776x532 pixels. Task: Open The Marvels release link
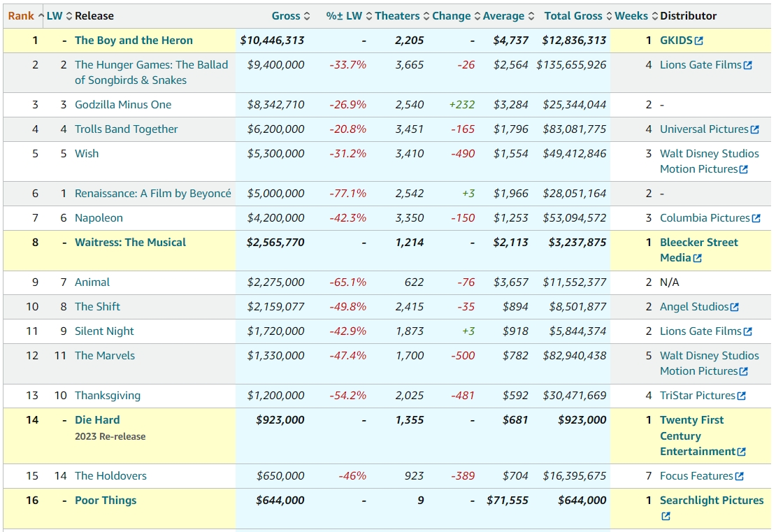coord(105,356)
